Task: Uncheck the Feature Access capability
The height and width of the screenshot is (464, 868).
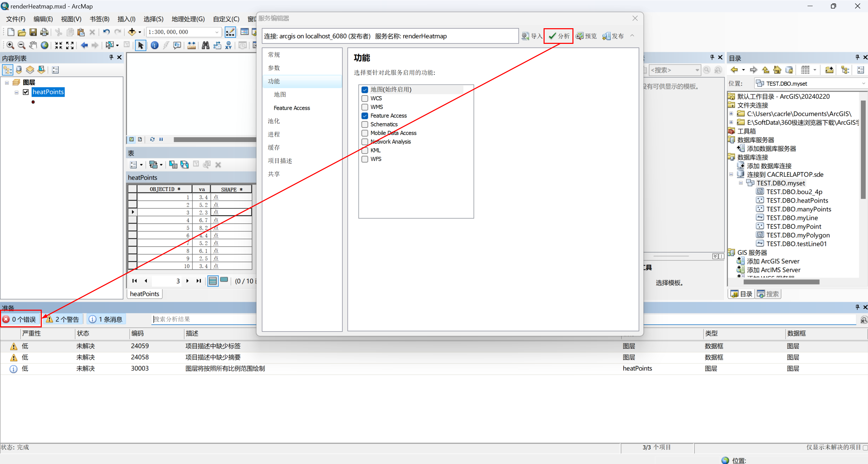Action: [x=365, y=116]
